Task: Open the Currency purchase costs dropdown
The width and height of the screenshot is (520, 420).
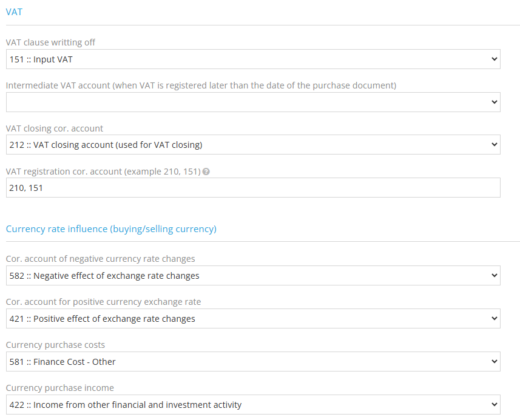Action: coord(252,361)
